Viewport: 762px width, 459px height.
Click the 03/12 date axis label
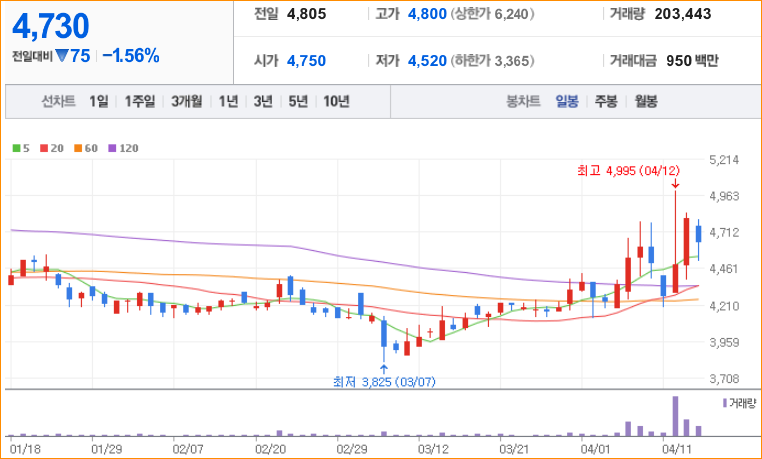[x=433, y=448]
